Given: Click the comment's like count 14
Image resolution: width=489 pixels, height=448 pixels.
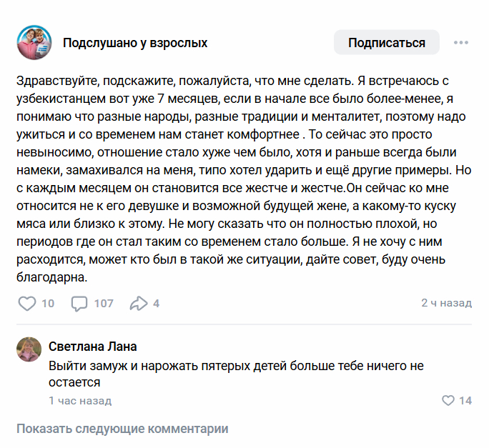Looking at the screenshot, I should pyautogui.click(x=465, y=401).
